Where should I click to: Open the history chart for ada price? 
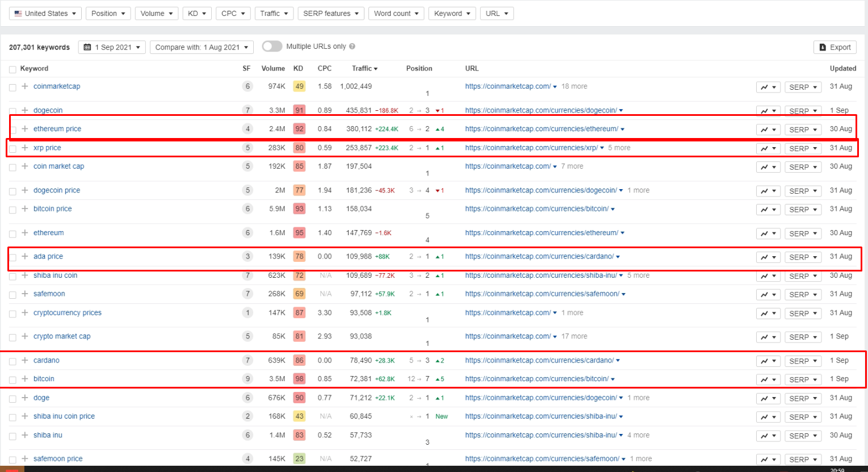768,257
